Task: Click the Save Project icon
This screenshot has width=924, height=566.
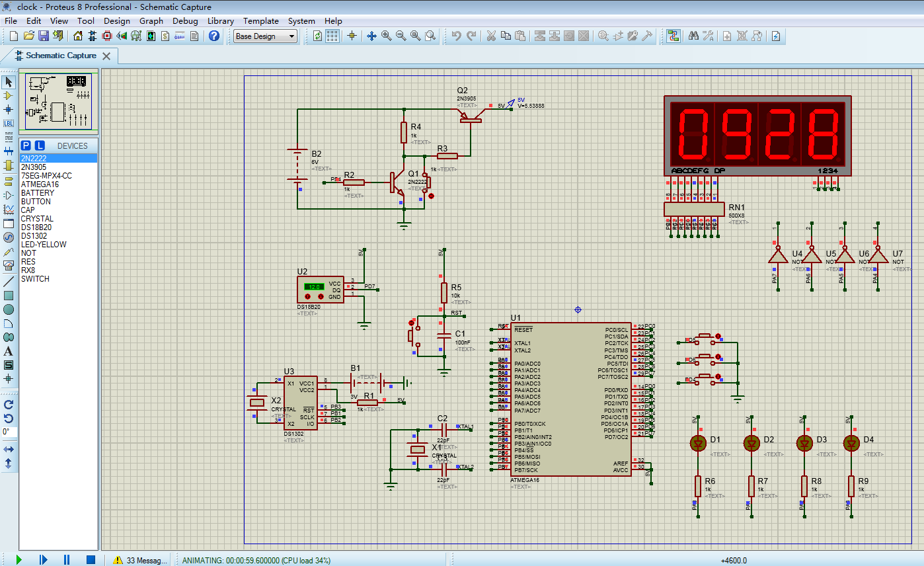Action: (x=43, y=36)
